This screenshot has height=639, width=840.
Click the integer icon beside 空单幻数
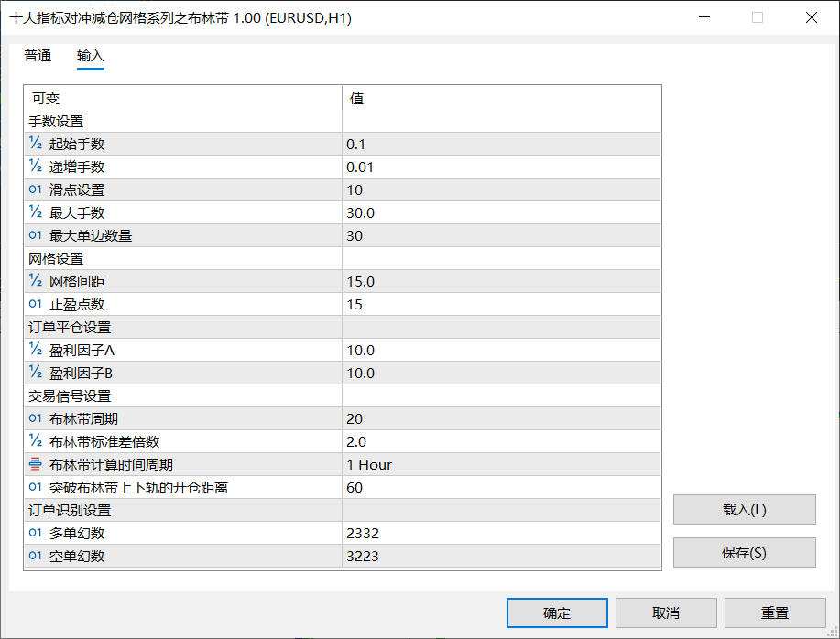(36, 556)
